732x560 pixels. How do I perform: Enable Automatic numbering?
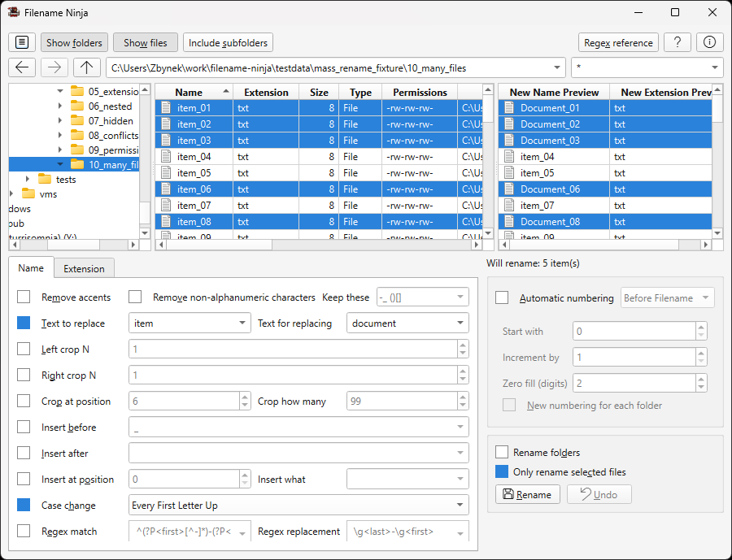501,297
